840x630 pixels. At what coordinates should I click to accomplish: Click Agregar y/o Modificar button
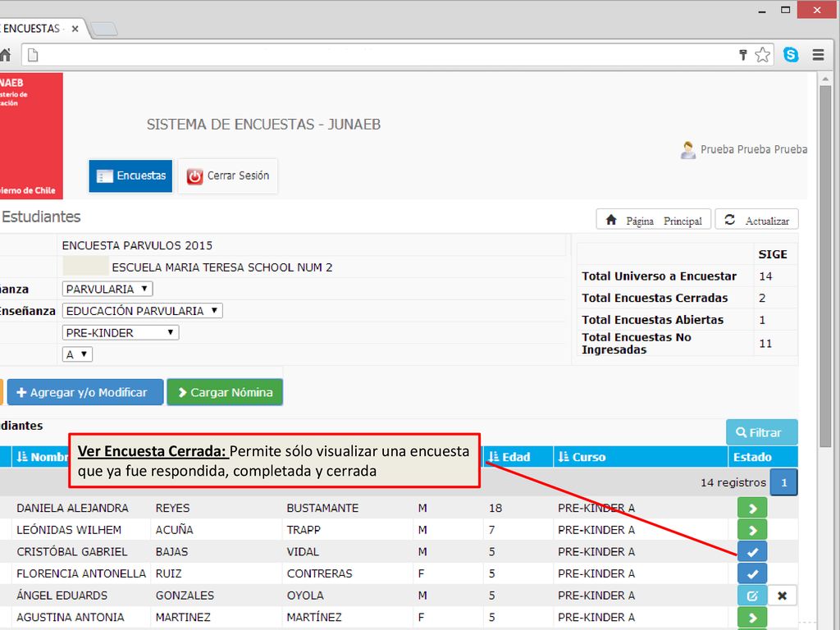pos(85,393)
